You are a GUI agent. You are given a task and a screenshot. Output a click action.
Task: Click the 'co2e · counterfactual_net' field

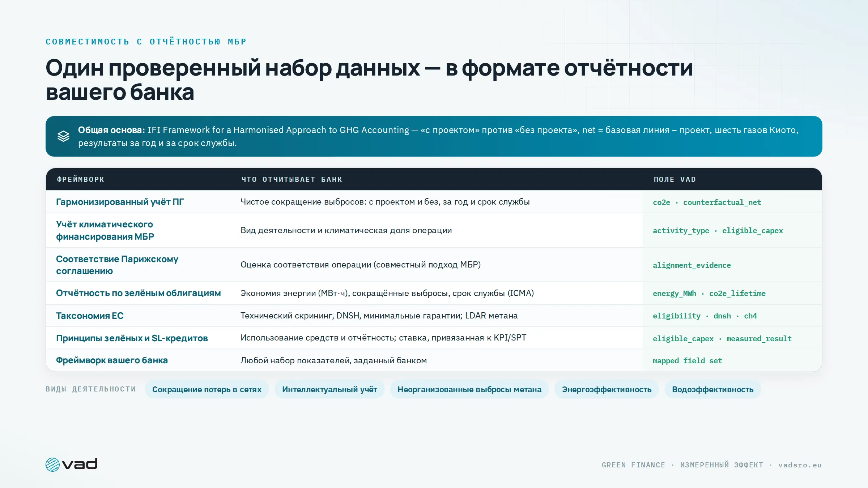707,202
